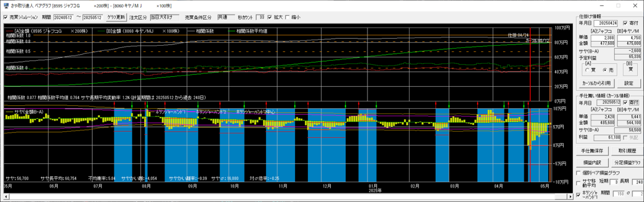This screenshot has height=202, width=644.
Task: Click the 仕掛け 年月日 field 20250424
Action: pyautogui.click(x=607, y=23)
